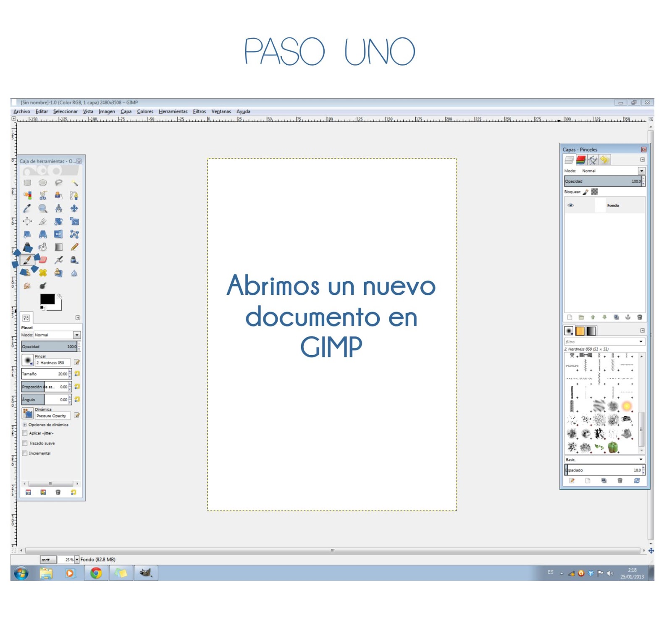Open the 25% zoom level dropdown
The image size is (672, 637).
(x=77, y=560)
